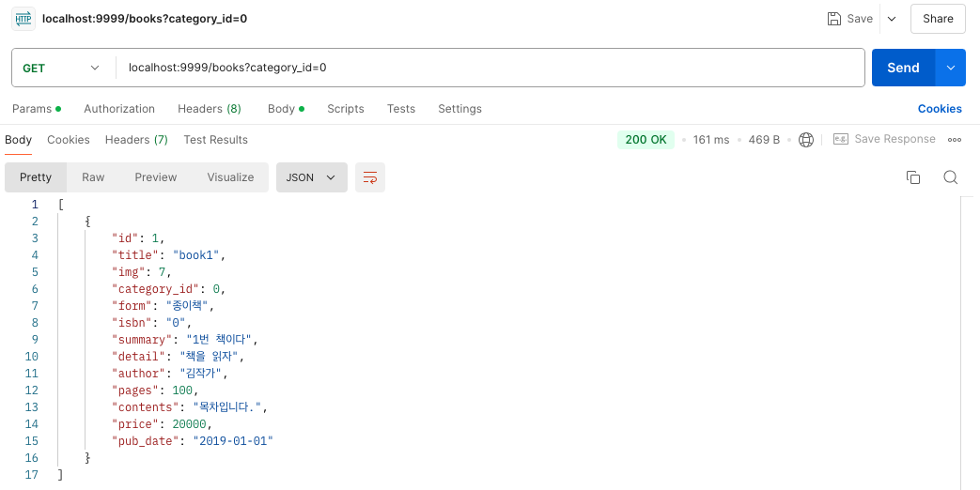
Task: Click the 469 B response size
Action: (764, 140)
